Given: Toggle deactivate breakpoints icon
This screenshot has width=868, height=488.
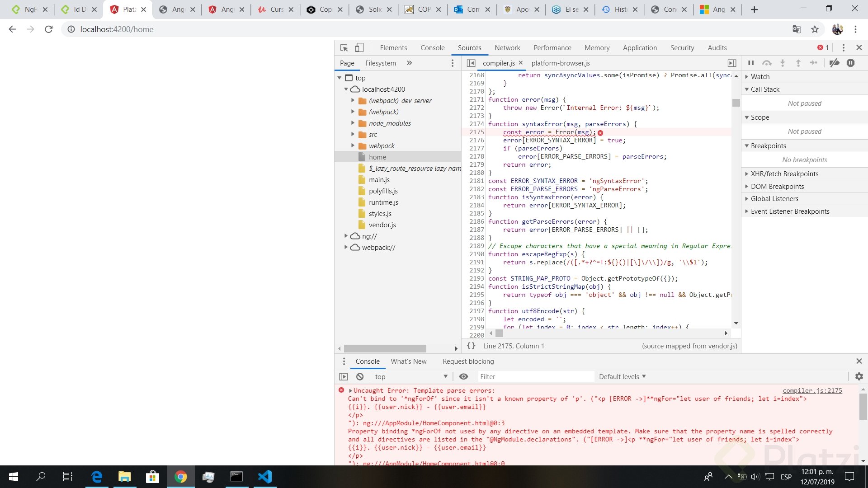Looking at the screenshot, I should pyautogui.click(x=835, y=63).
